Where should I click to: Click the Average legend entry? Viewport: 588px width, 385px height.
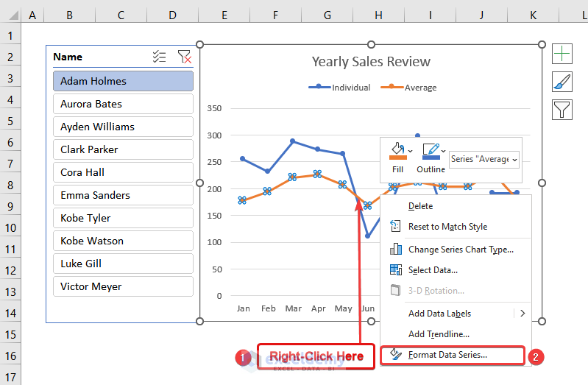[x=408, y=88]
